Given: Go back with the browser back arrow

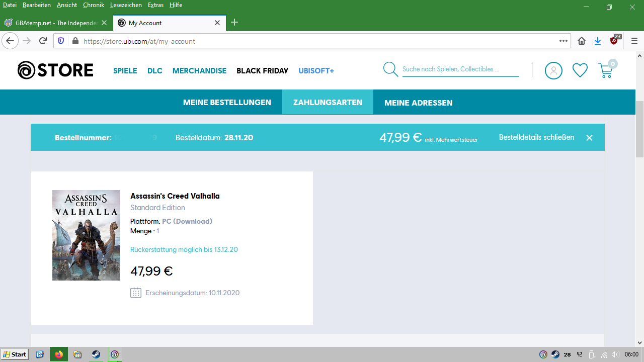Looking at the screenshot, I should pos(10,41).
